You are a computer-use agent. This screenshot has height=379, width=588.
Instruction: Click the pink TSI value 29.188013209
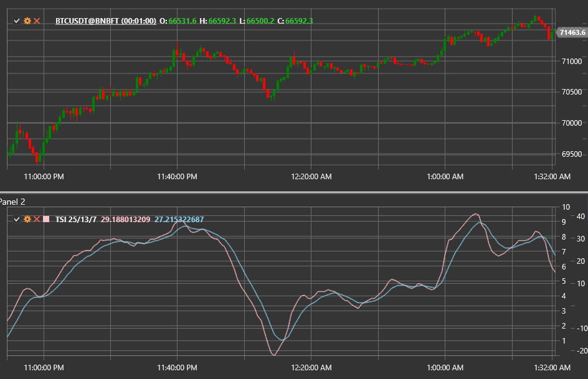coord(125,219)
